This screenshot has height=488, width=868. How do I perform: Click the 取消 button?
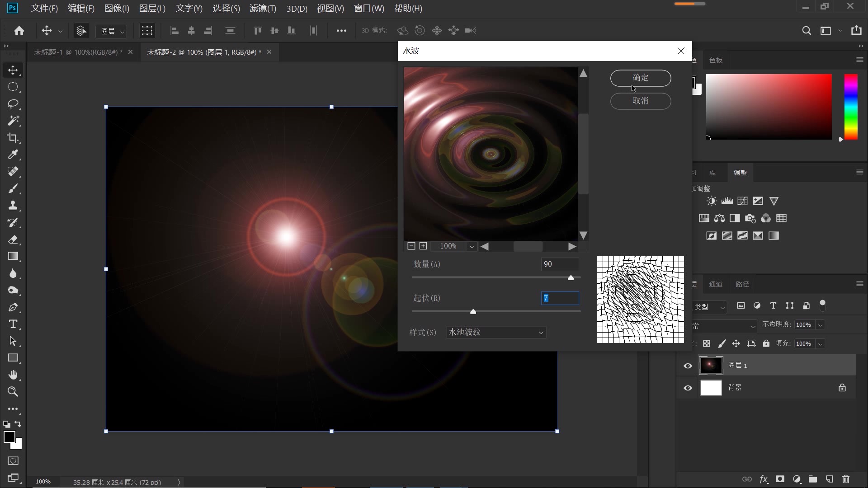[640, 101]
